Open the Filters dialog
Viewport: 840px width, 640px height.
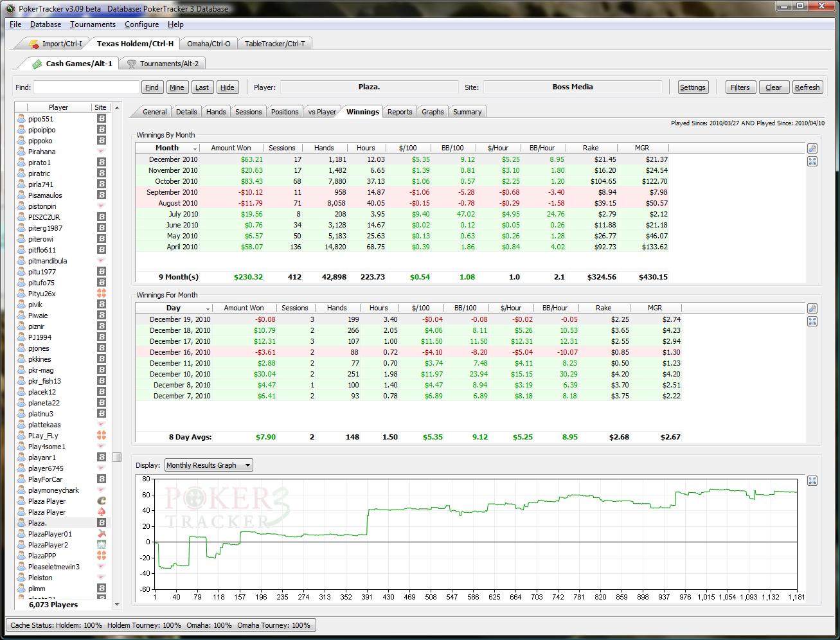click(x=740, y=87)
